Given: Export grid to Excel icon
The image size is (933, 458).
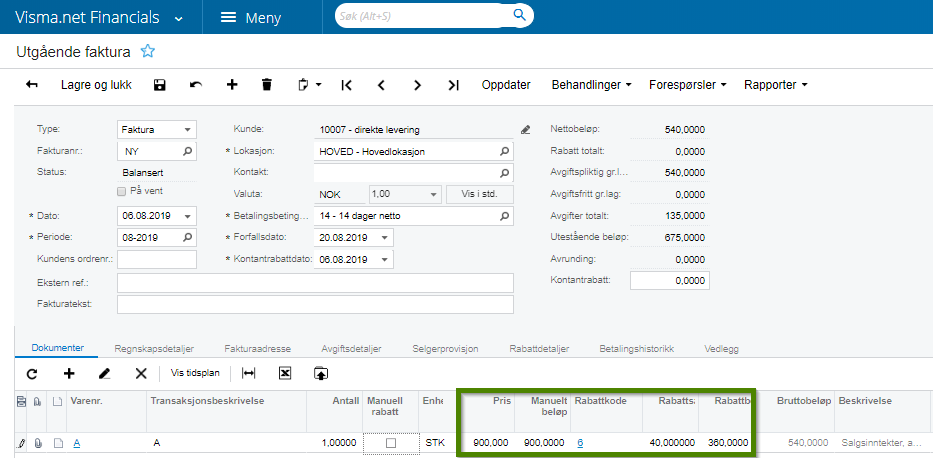Looking at the screenshot, I should point(285,374).
